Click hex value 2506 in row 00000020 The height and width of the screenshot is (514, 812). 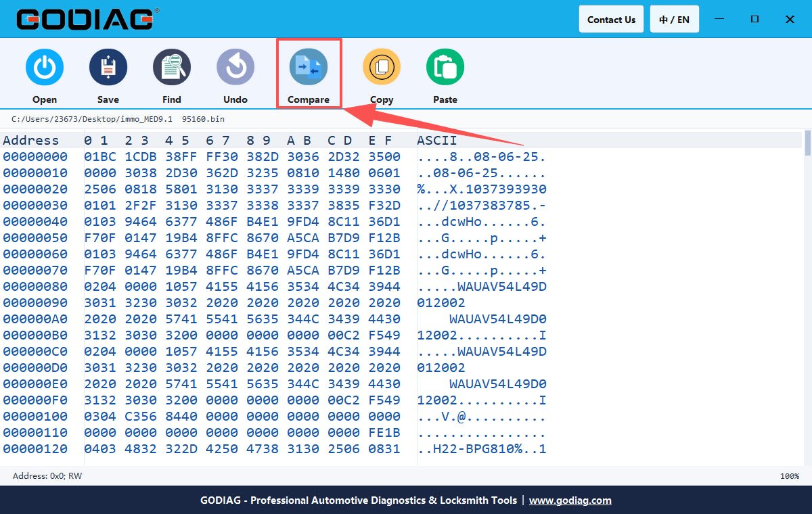[x=100, y=189]
